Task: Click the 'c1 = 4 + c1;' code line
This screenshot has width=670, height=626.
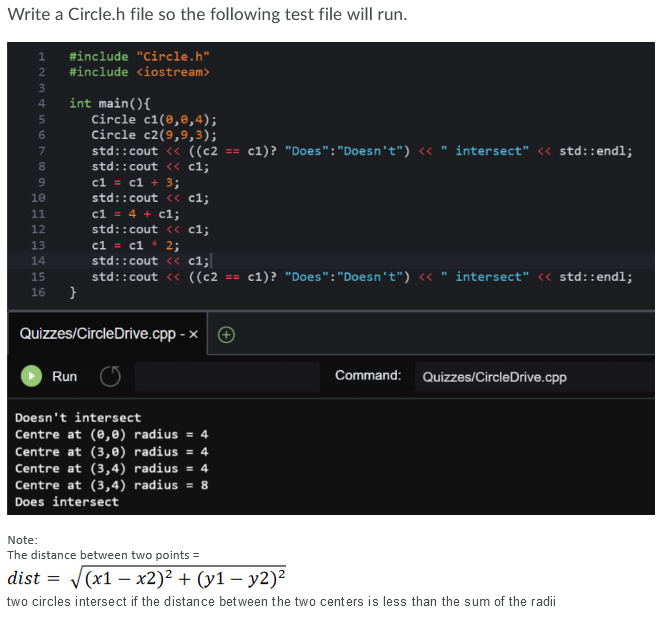Action: 135,214
